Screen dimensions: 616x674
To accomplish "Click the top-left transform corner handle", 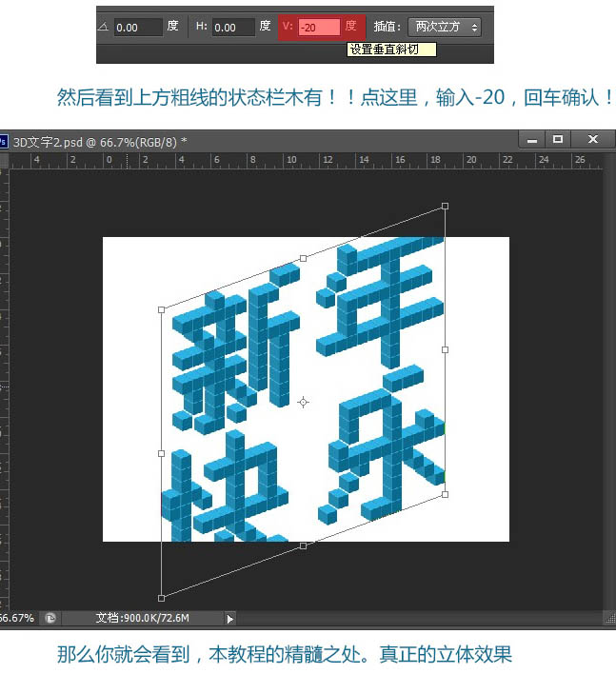I will tap(161, 309).
